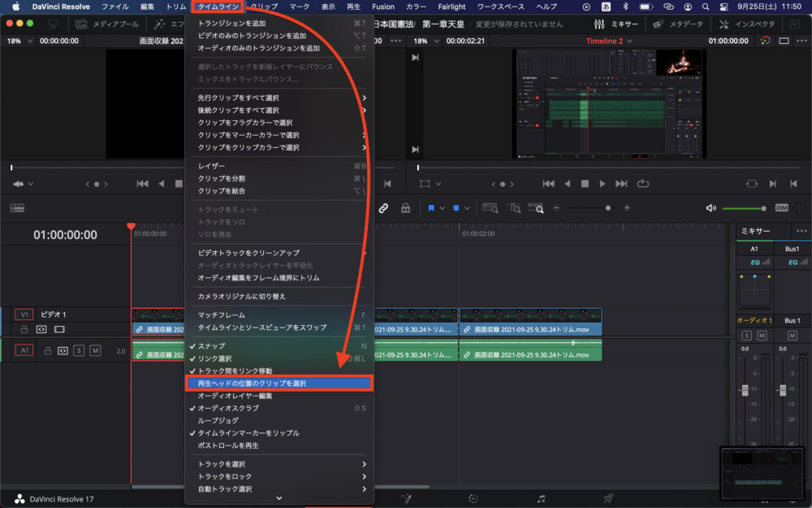Screen dimensions: 812x508
Task: Jump to first frame in timeline viewer
Action: [548, 184]
